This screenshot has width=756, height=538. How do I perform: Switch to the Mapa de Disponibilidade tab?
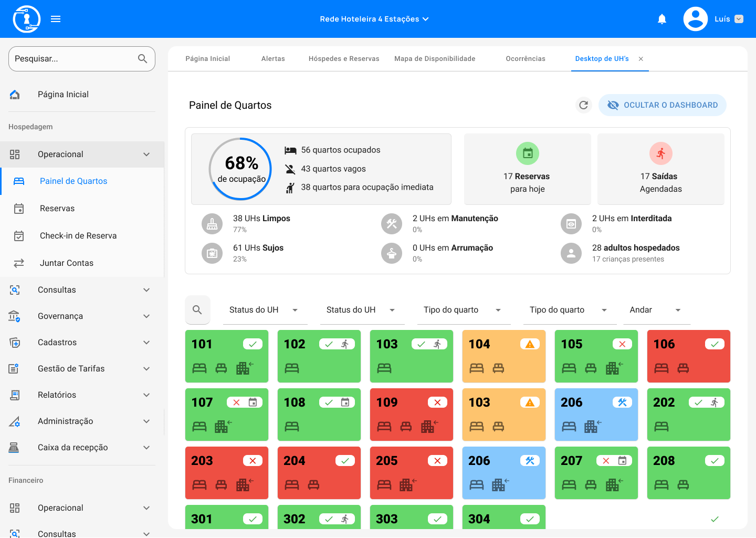coord(435,59)
